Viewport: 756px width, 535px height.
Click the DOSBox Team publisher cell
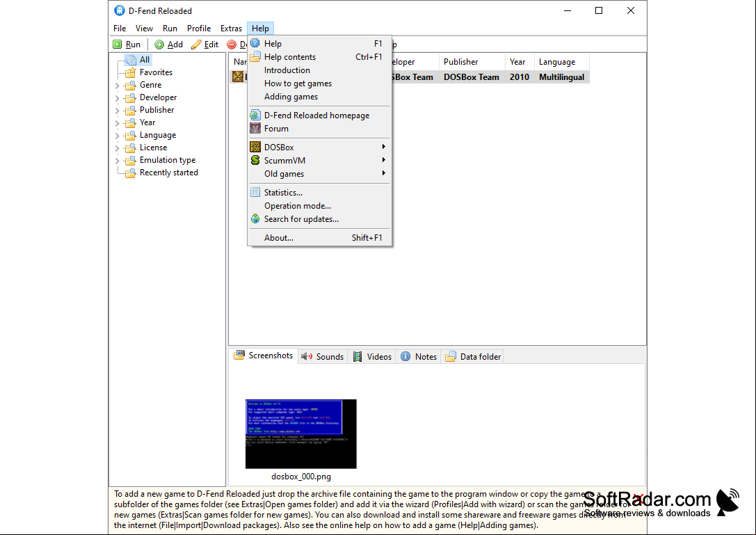click(472, 77)
